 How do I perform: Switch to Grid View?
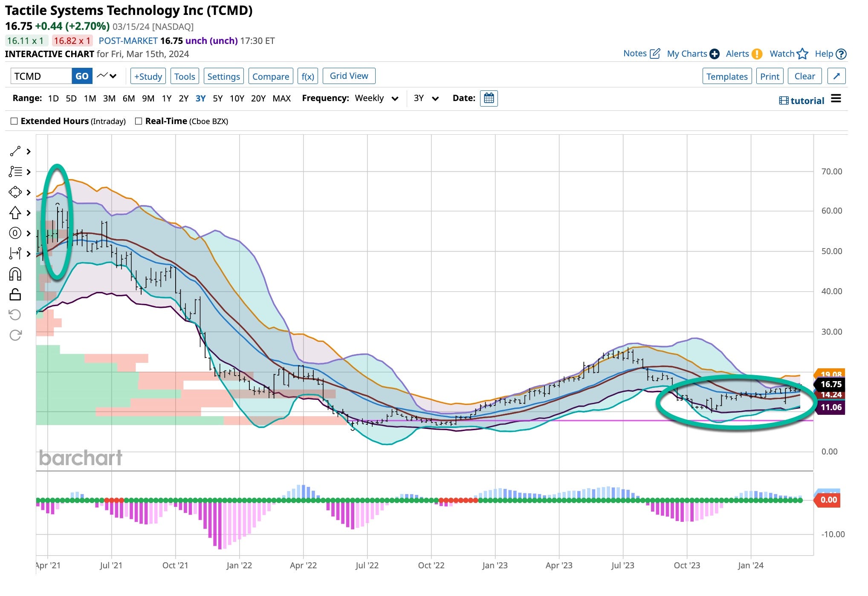349,76
